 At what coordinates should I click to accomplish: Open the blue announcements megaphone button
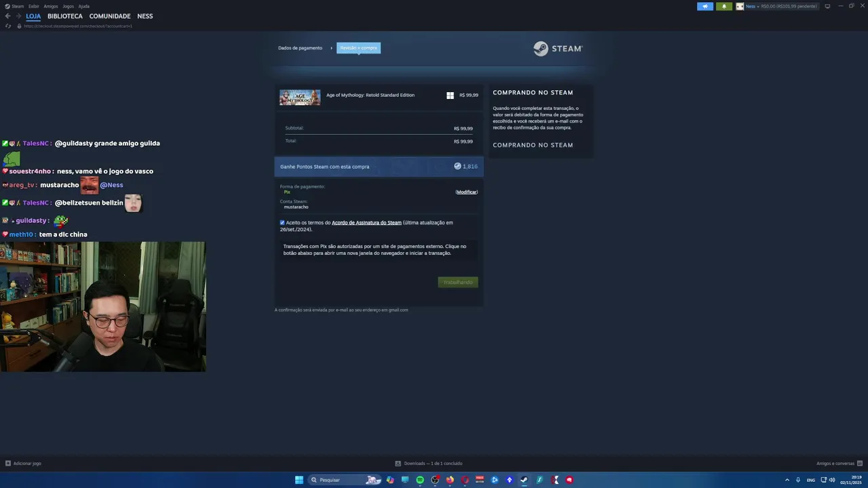click(x=705, y=6)
